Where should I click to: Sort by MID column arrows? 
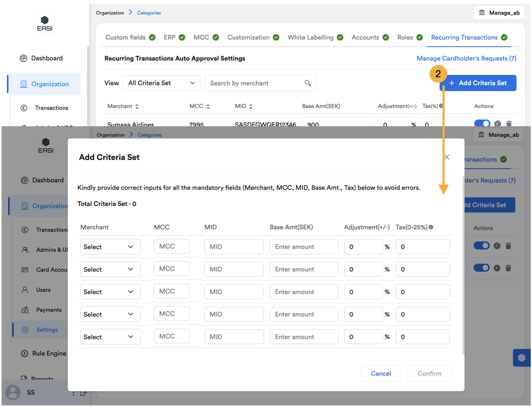[251, 106]
